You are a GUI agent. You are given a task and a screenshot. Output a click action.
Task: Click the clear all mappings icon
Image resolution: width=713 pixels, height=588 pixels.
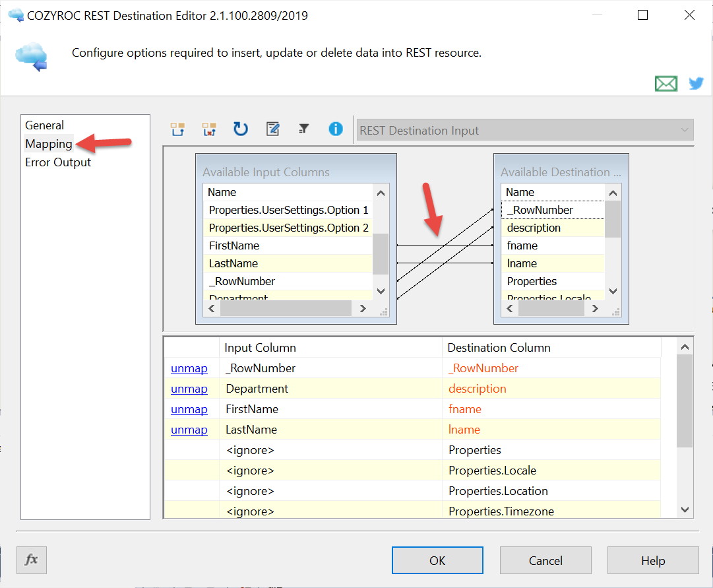pos(209,129)
